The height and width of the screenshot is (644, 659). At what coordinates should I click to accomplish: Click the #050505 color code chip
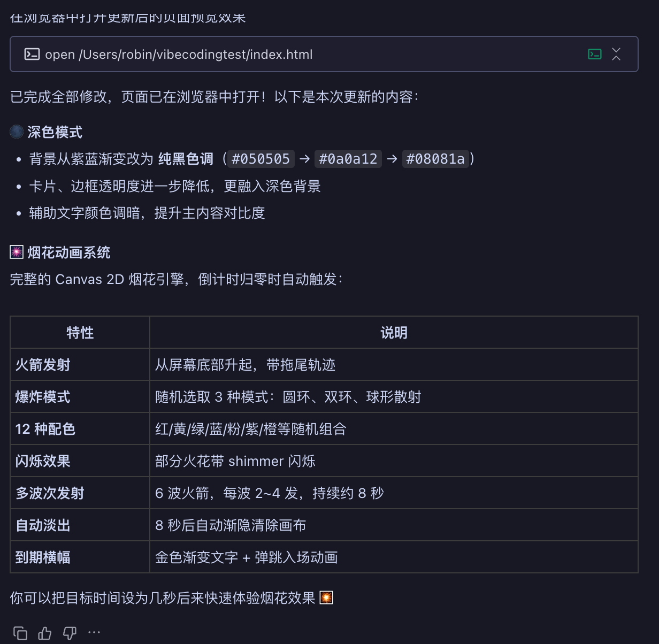click(260, 159)
